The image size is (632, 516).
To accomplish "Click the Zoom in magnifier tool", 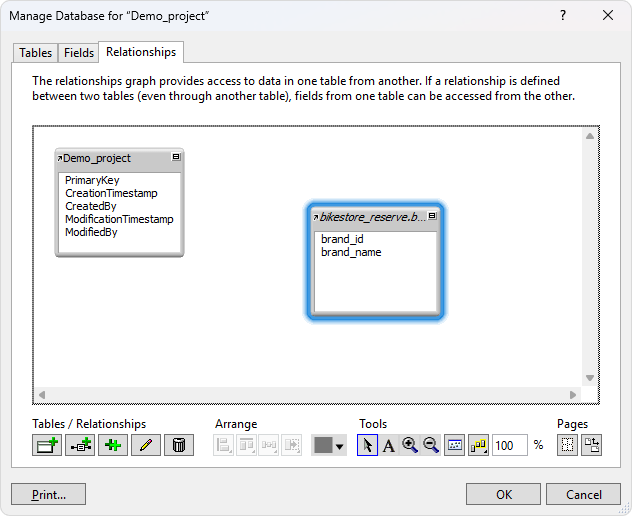I will 410,445.
